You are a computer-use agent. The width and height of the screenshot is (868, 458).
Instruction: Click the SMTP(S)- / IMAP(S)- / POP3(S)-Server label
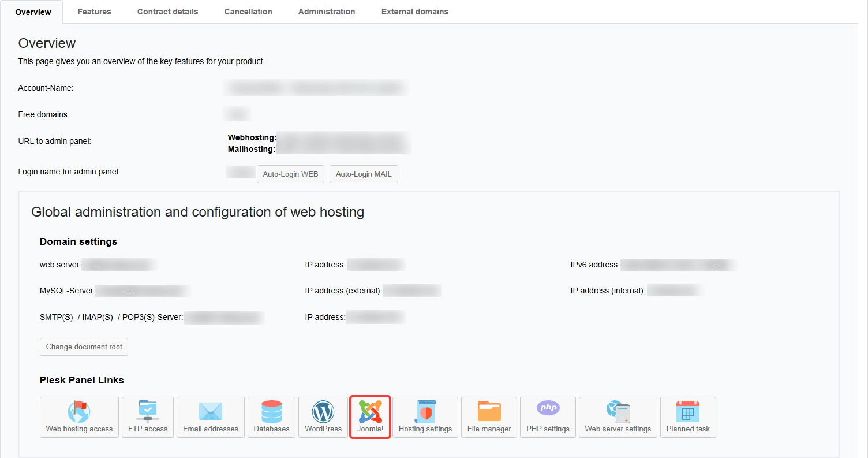tap(111, 317)
